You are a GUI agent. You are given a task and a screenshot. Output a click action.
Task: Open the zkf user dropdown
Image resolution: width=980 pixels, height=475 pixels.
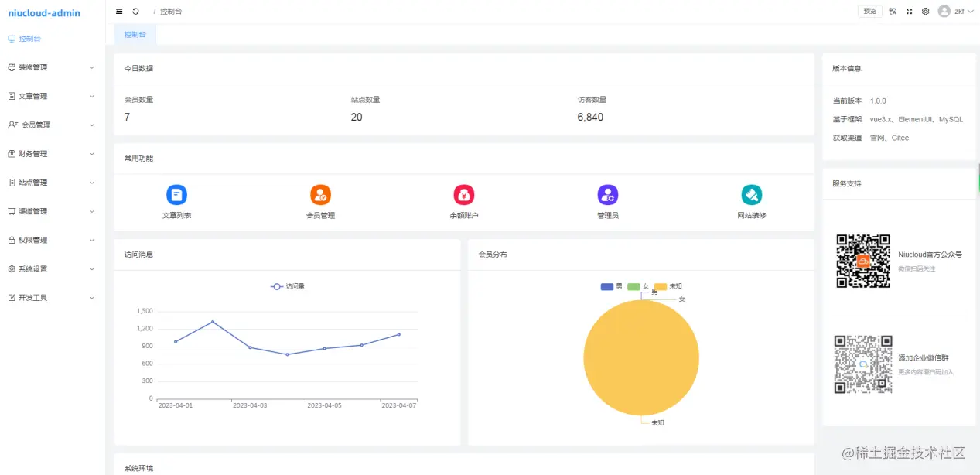[956, 12]
